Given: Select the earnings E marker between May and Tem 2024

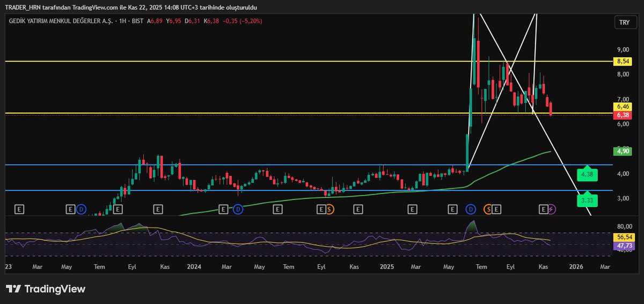Looking at the screenshot, I should click(277, 209).
